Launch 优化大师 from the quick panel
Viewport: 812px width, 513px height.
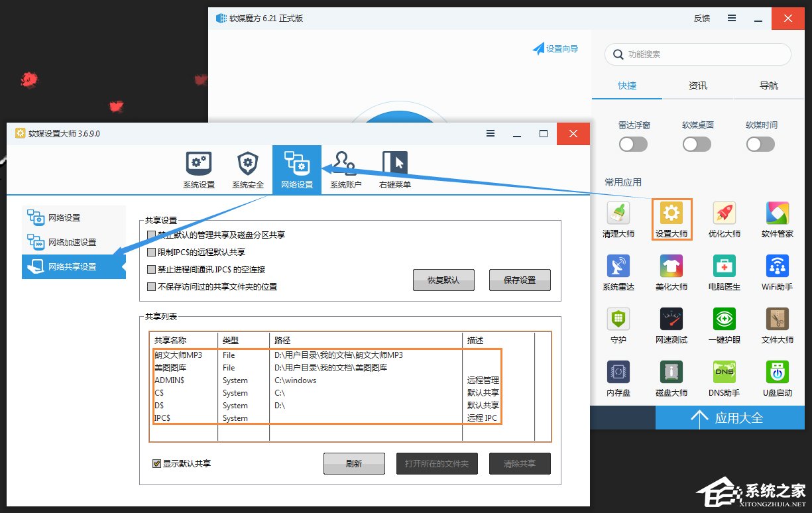tap(723, 219)
